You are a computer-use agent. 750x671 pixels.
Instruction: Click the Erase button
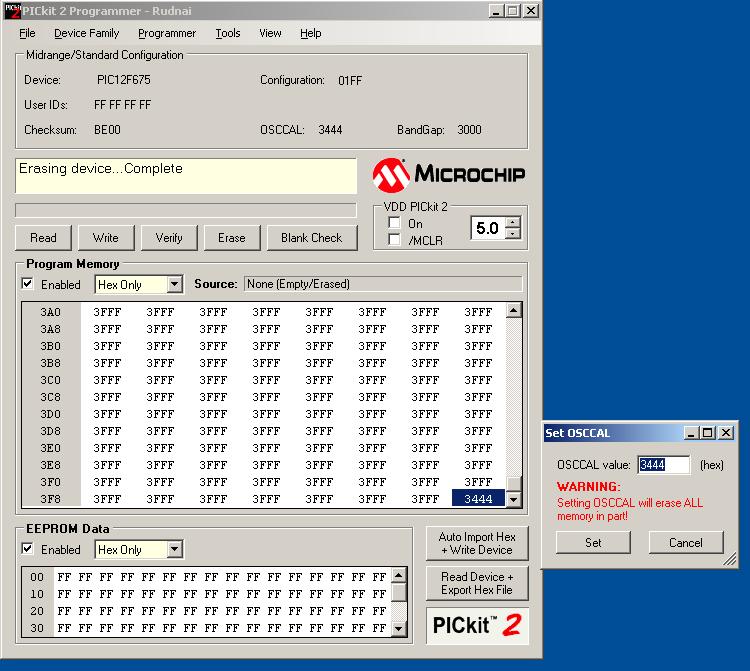click(232, 238)
